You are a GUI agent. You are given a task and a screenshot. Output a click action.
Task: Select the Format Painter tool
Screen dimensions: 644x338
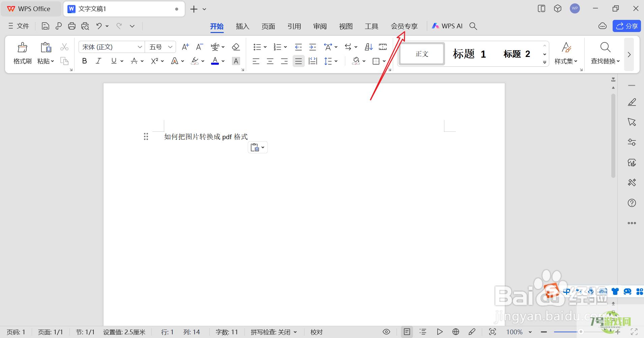(23, 53)
